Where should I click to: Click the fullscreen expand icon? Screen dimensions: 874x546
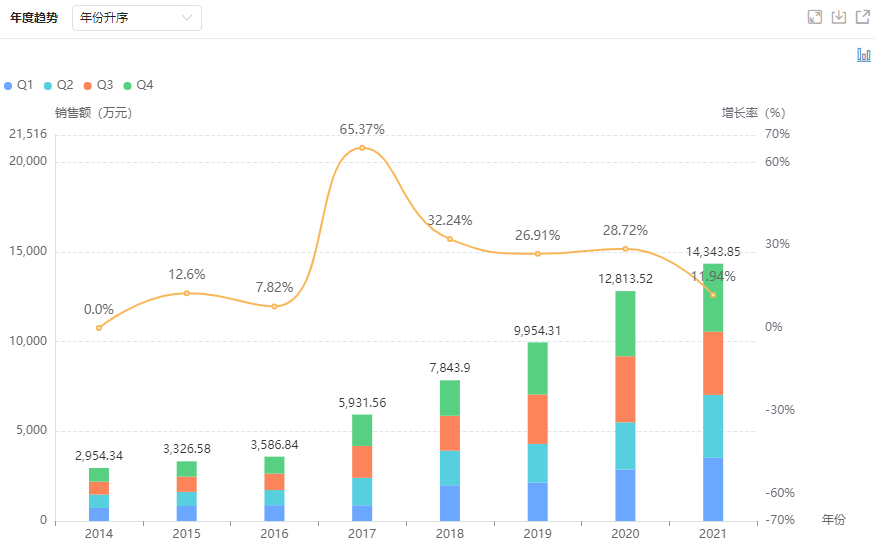[815, 17]
